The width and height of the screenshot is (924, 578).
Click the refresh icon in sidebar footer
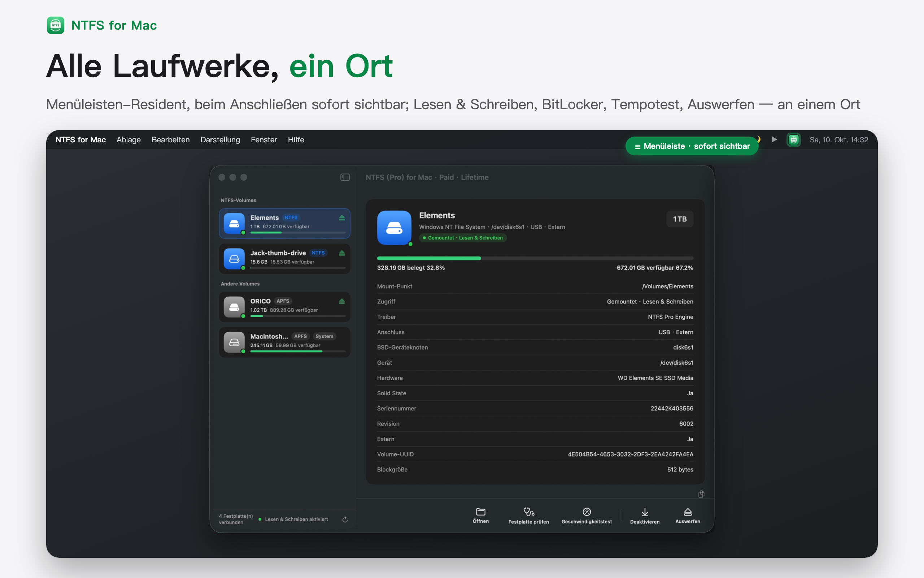pyautogui.click(x=345, y=519)
